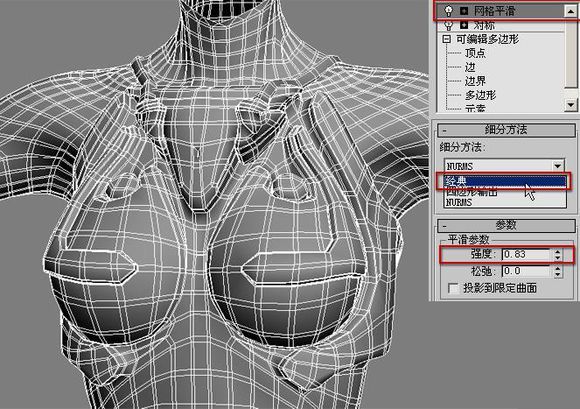Screen dimensions: 580x409
Task: Select the 边 sub-object level
Action: click(x=470, y=67)
